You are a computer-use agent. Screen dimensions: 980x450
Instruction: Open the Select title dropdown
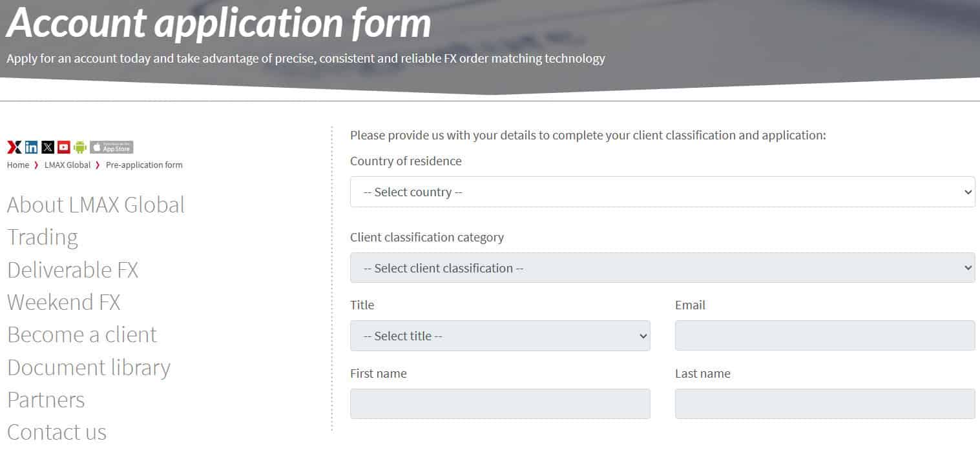coord(500,336)
